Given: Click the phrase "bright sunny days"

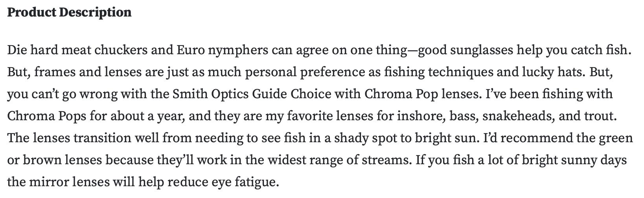Looking at the screenshot, I should pyautogui.click(x=576, y=160).
